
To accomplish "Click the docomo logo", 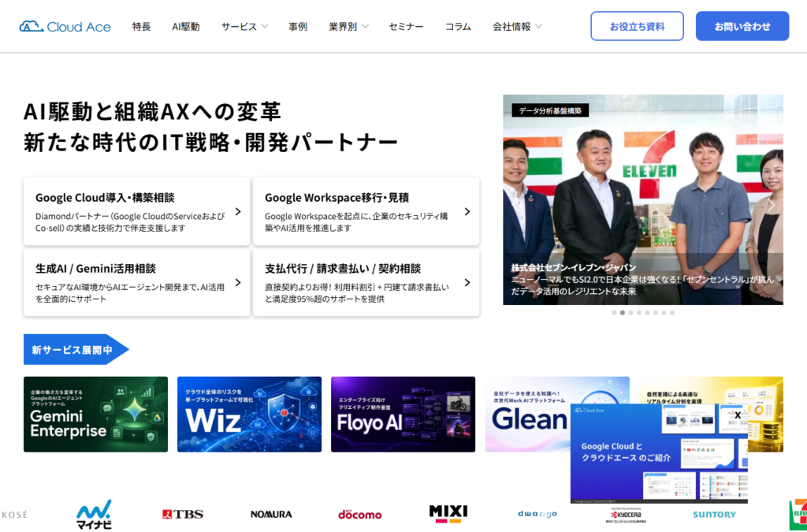I will pos(359,514).
